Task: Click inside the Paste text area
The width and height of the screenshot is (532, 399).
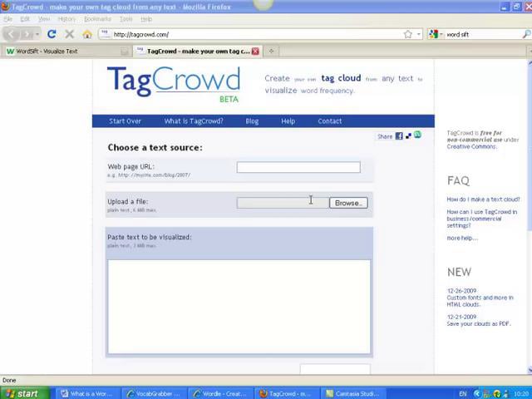Action: pyautogui.click(x=239, y=307)
